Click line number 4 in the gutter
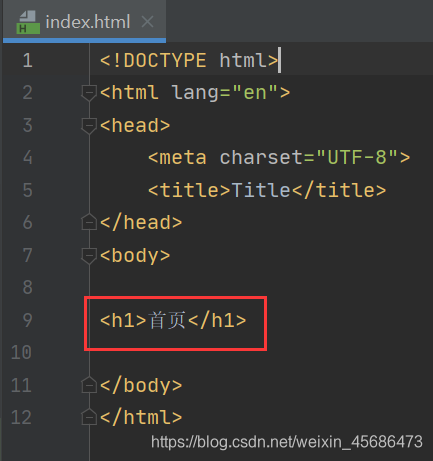The height and width of the screenshot is (461, 433). coord(28,157)
